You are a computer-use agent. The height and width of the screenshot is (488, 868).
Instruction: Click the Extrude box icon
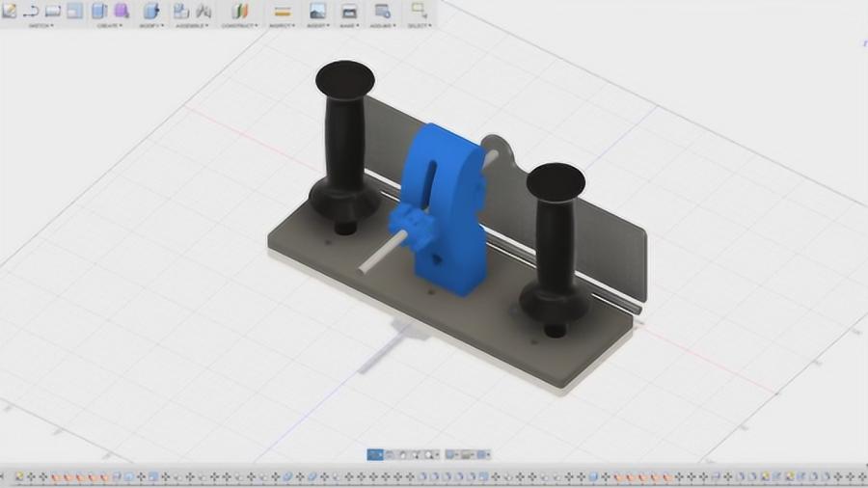click(99, 11)
